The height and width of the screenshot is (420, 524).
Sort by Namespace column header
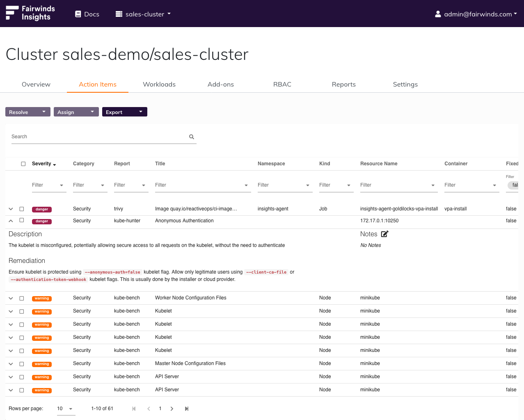pyautogui.click(x=271, y=164)
